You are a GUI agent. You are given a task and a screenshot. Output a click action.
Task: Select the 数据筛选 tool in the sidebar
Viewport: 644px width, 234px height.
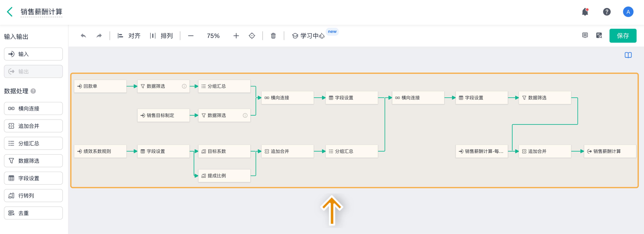[x=33, y=161]
